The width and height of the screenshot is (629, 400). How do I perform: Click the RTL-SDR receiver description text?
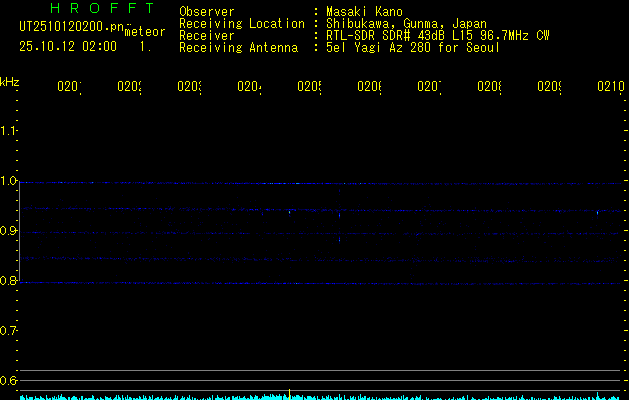click(x=437, y=35)
